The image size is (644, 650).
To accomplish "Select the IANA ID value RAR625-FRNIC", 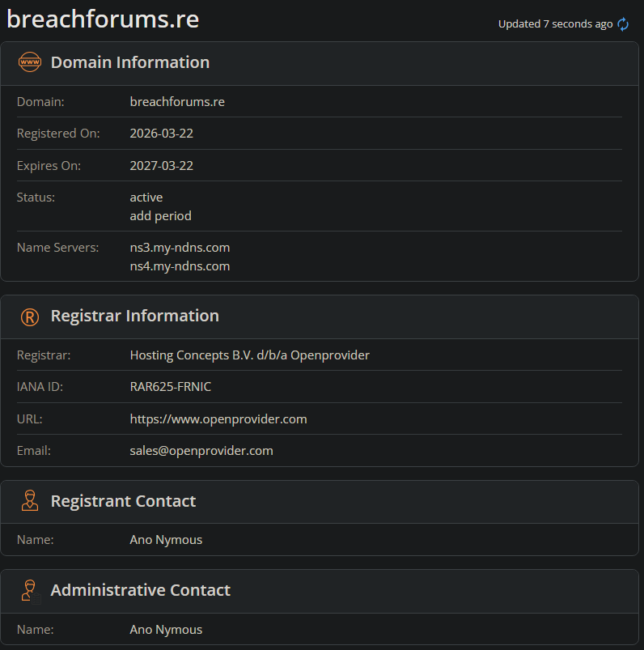I will coord(171,387).
